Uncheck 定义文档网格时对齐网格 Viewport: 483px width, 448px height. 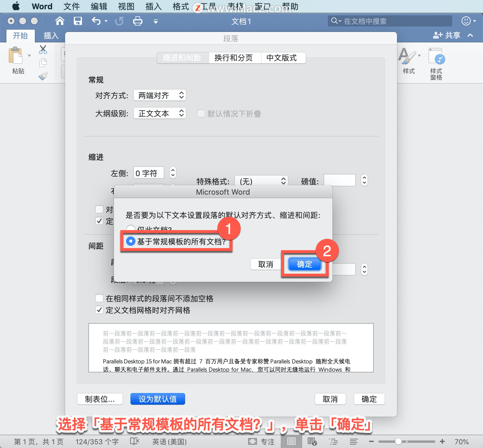(99, 310)
